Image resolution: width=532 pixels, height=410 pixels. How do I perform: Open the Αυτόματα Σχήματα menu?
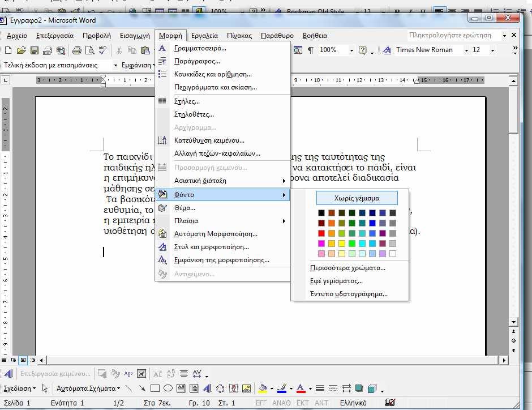88,388
